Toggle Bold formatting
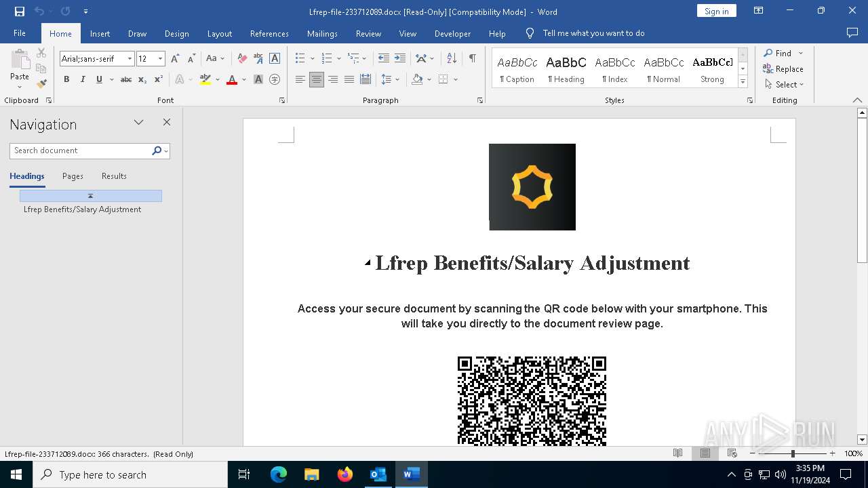The image size is (868, 488). (66, 79)
